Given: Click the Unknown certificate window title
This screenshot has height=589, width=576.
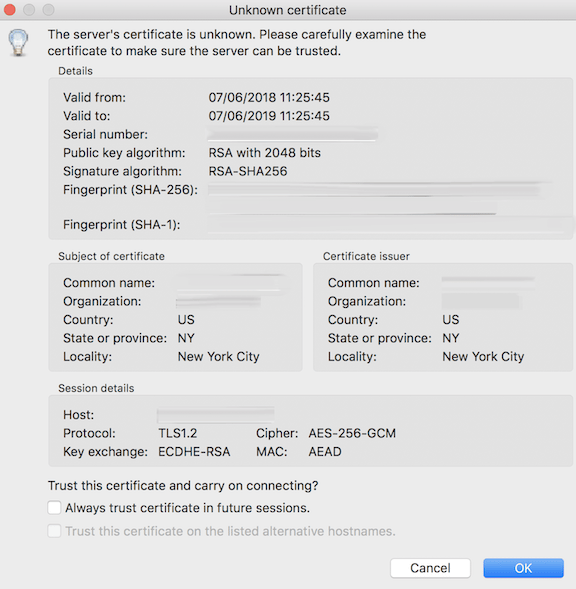Looking at the screenshot, I should pyautogui.click(x=288, y=10).
